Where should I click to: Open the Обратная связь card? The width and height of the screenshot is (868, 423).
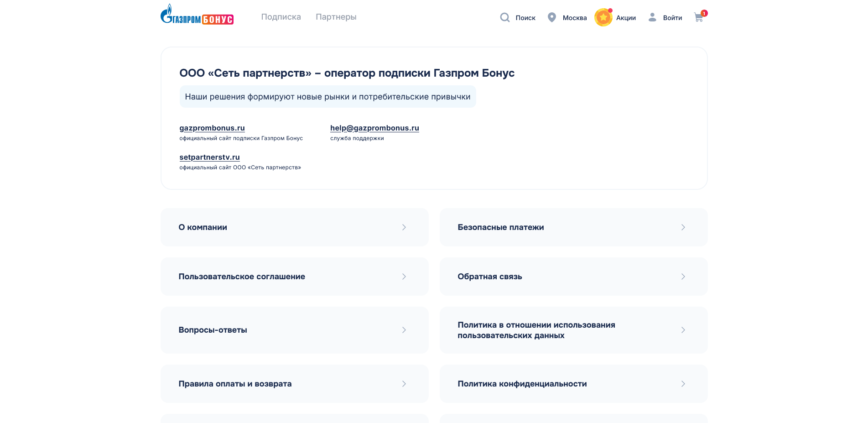pyautogui.click(x=573, y=276)
